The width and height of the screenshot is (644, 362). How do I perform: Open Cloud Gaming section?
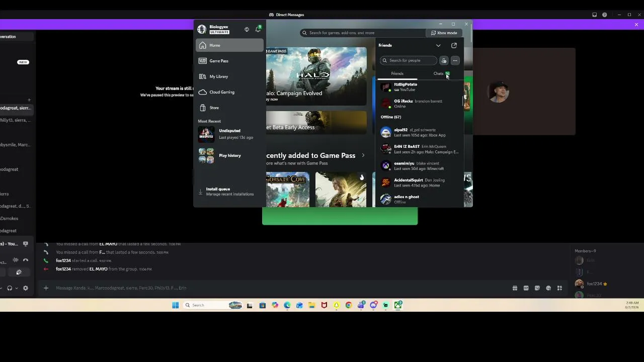(x=229, y=92)
